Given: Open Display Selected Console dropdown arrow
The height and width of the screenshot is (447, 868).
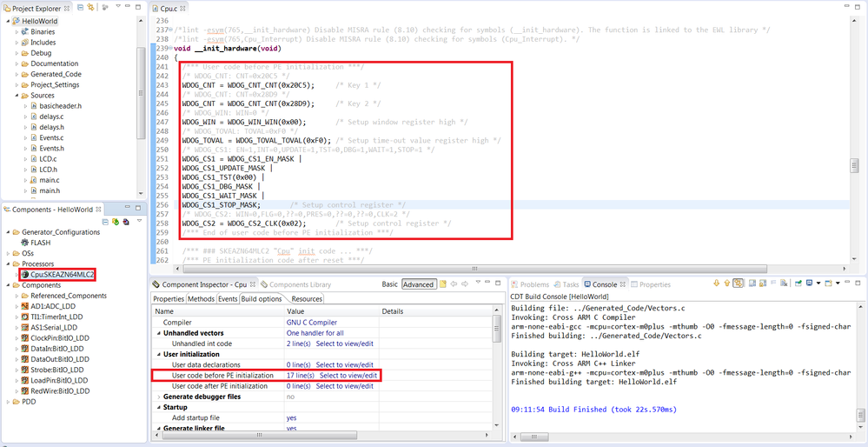Looking at the screenshot, I should coord(817,284).
